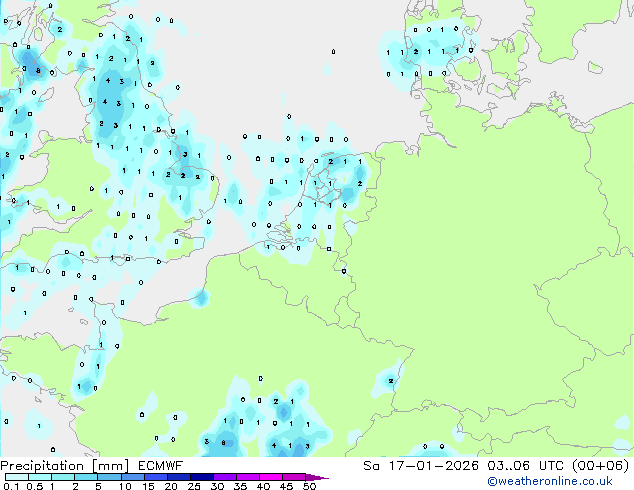Click the 'ECMWF' model label

(161, 466)
